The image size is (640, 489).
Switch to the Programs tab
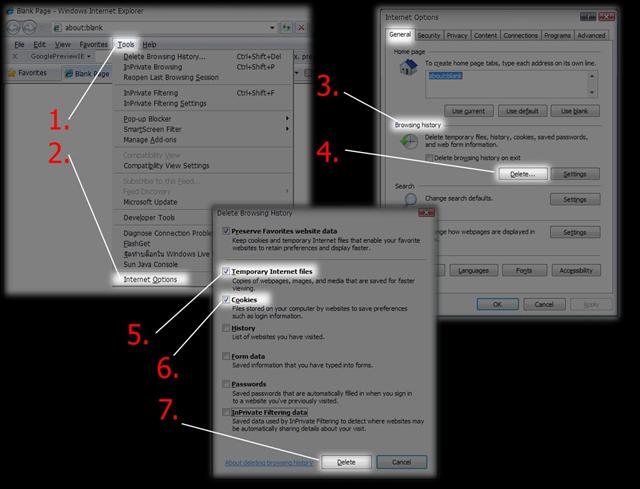coord(557,36)
